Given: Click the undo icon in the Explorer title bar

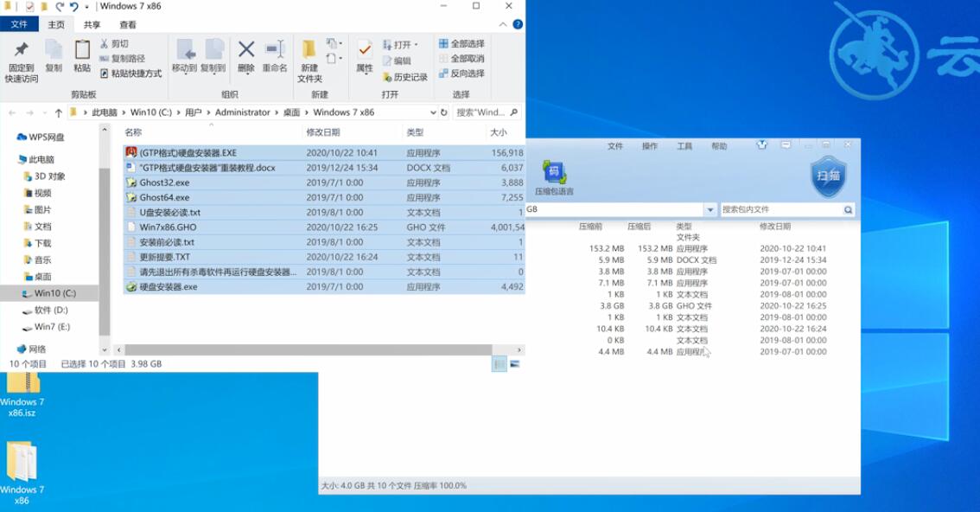Looking at the screenshot, I should click(73, 6).
